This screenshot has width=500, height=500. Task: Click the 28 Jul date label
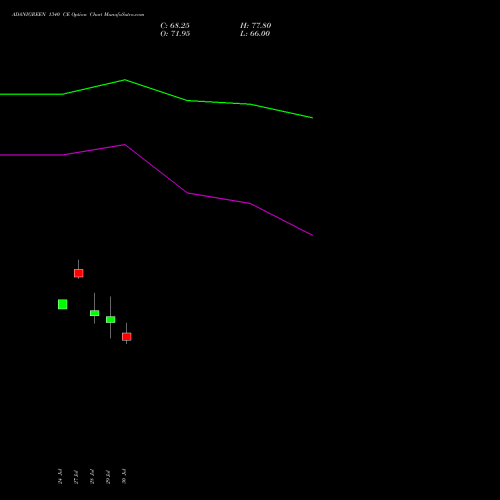click(x=92, y=477)
